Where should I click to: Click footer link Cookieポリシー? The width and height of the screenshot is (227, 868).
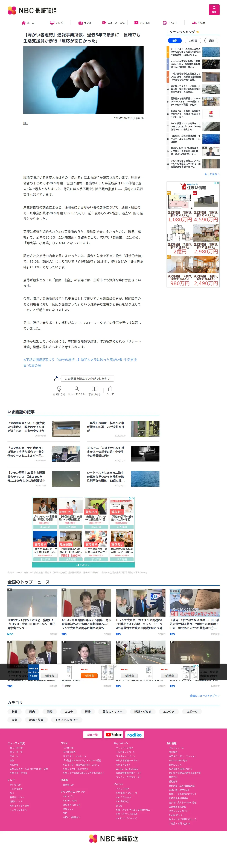[177, 815]
